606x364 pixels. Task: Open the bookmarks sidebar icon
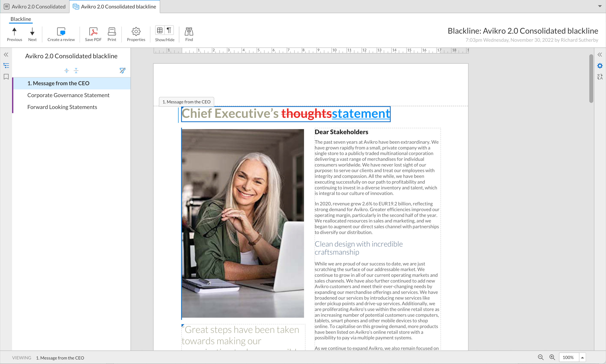tap(6, 77)
